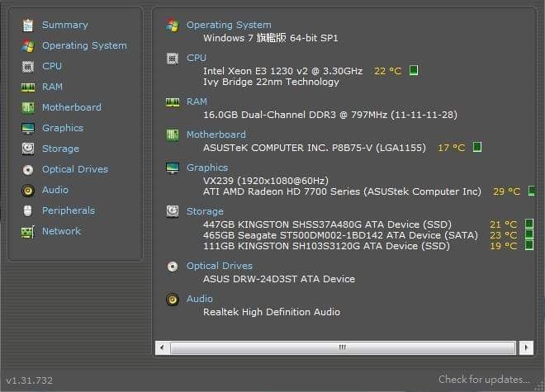This screenshot has height=392, width=545.
Task: Select Operating System in the sidebar
Action: coord(84,46)
